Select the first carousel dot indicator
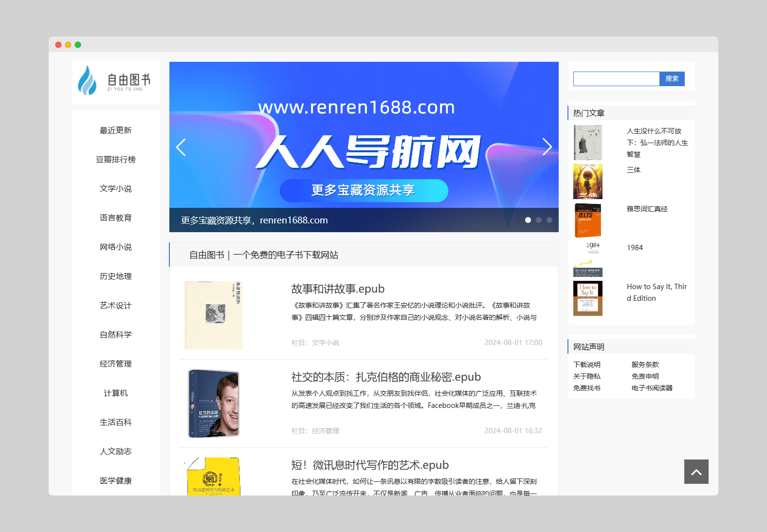The height and width of the screenshot is (532, 767). coord(528,220)
